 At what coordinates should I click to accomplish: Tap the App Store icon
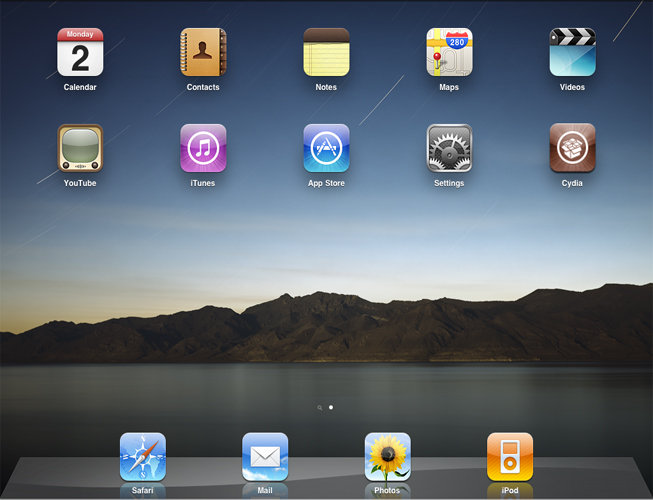[x=326, y=148]
